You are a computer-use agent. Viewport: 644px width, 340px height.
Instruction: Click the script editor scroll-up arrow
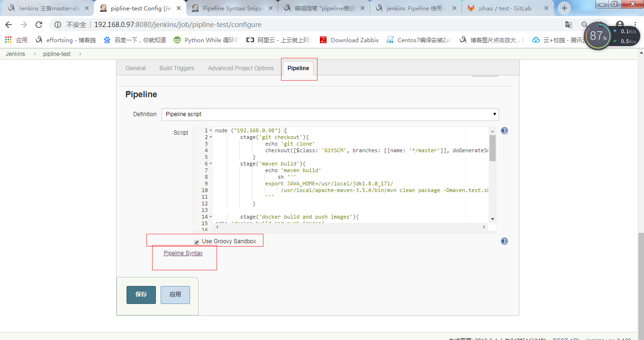pos(493,131)
